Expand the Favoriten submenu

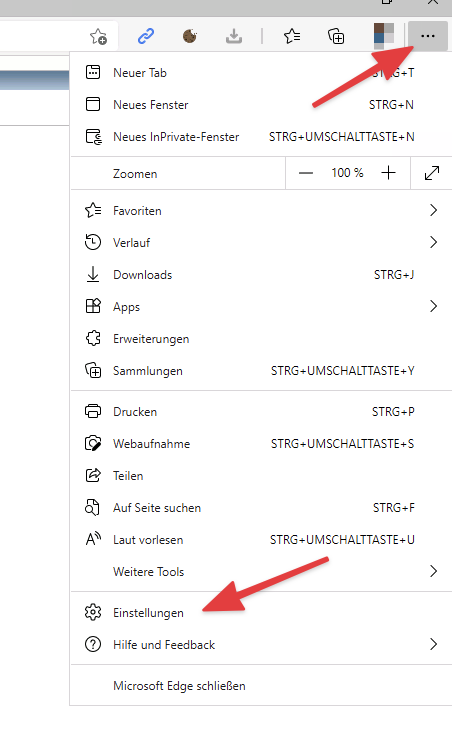point(261,210)
